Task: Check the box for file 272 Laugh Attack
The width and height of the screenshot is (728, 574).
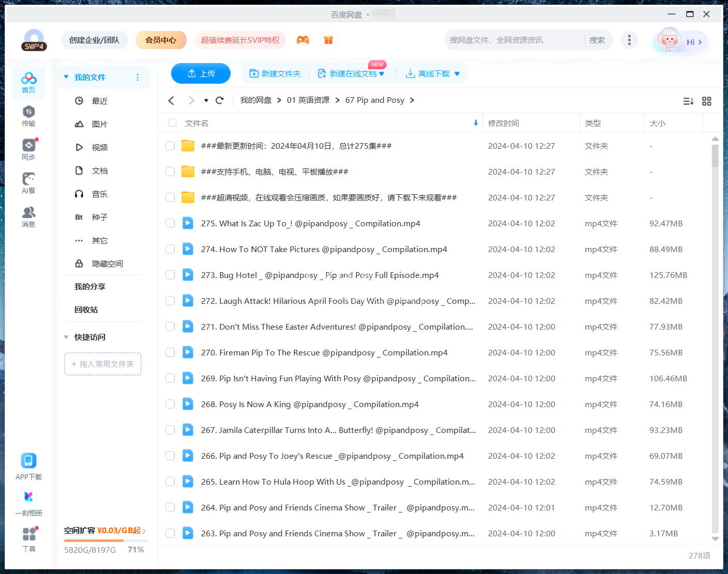Action: pyautogui.click(x=170, y=301)
